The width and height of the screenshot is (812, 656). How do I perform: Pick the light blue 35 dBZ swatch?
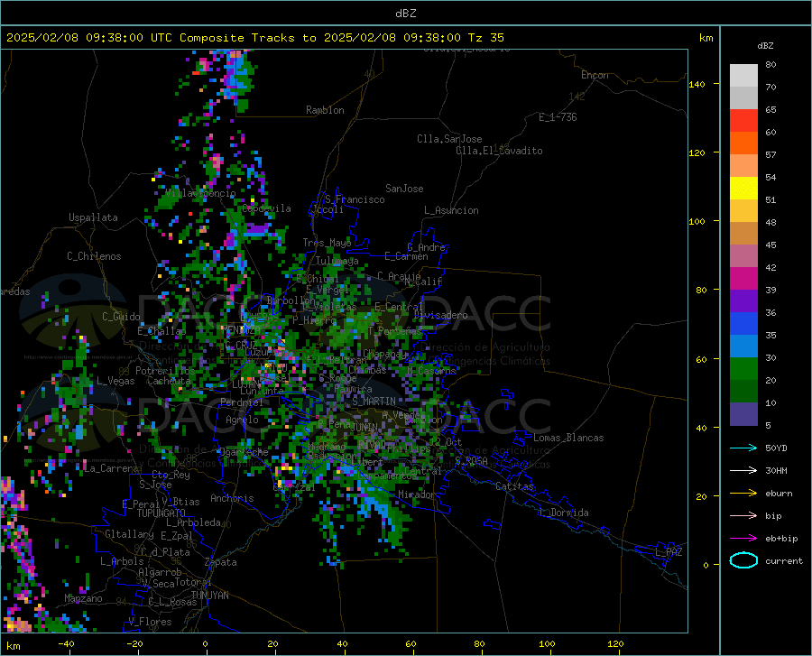743,346
